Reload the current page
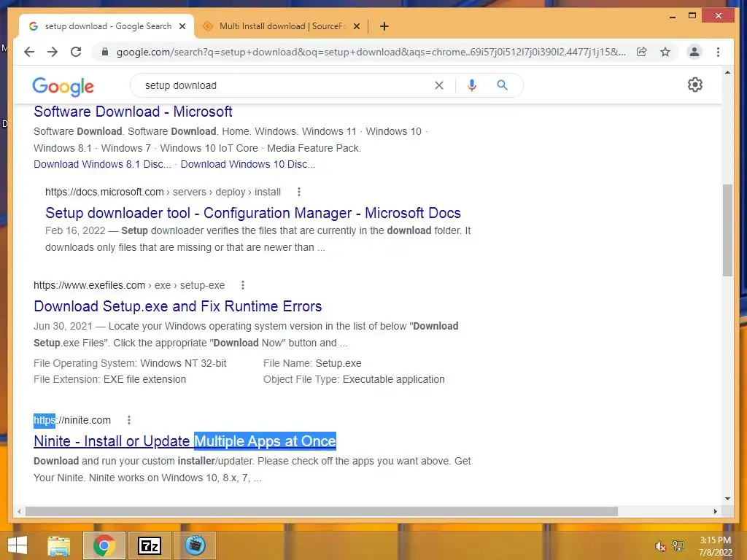Viewport: 747px width, 560px height. tap(76, 52)
